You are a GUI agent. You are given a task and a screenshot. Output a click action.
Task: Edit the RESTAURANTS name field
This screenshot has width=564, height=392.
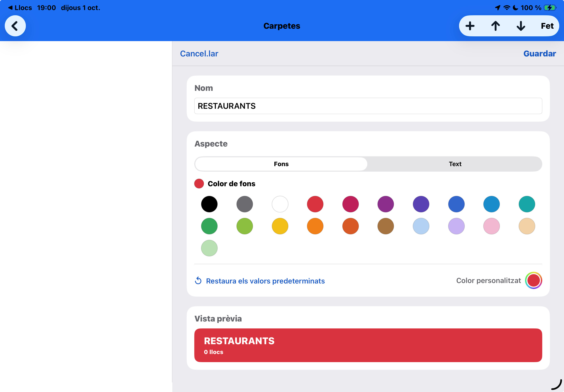368,106
